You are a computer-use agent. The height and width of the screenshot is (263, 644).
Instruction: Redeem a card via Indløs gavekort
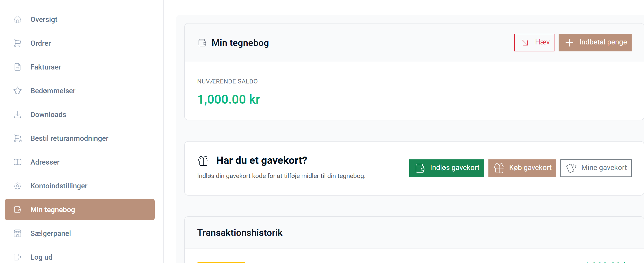[x=447, y=168]
